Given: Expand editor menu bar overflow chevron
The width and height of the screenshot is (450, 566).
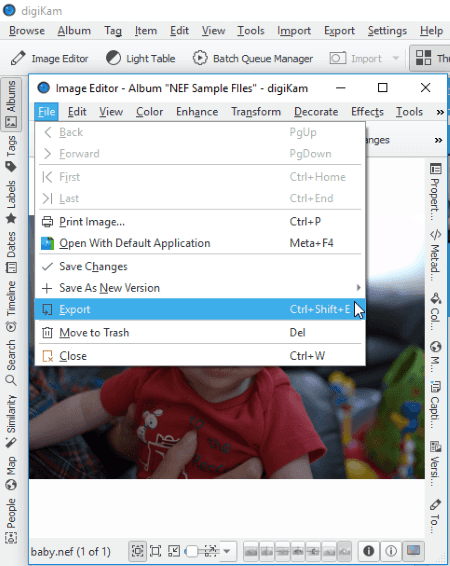Looking at the screenshot, I should [440, 112].
